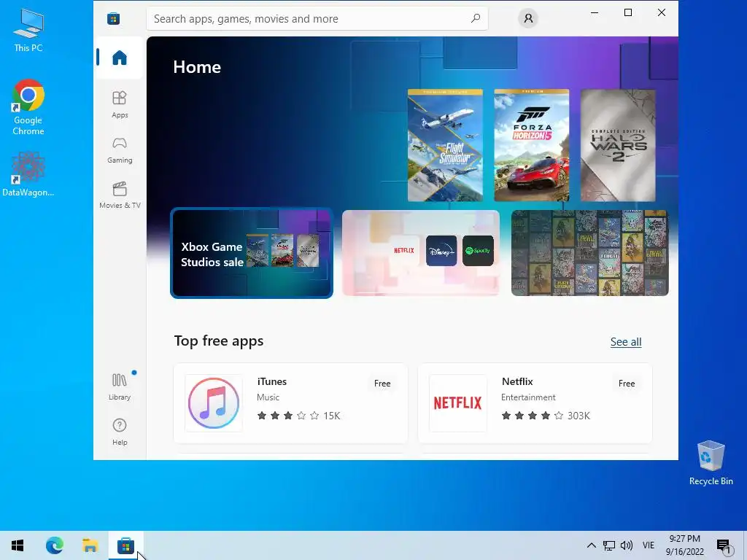Screen dimensions: 747x560
Task: Close the Microsoft Store window
Action: point(661,12)
